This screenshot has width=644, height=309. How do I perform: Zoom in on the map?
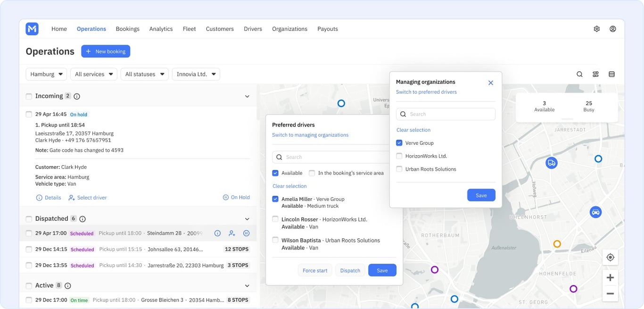click(610, 277)
